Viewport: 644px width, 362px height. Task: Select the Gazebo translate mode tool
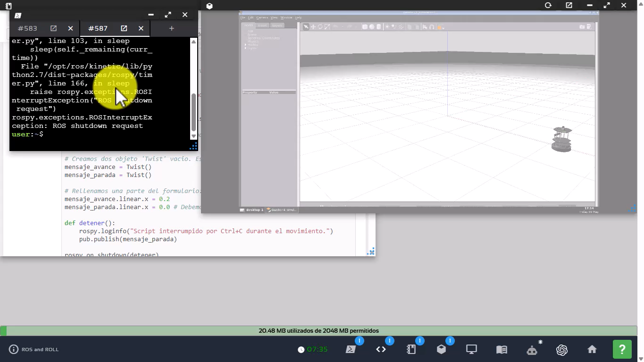313,27
